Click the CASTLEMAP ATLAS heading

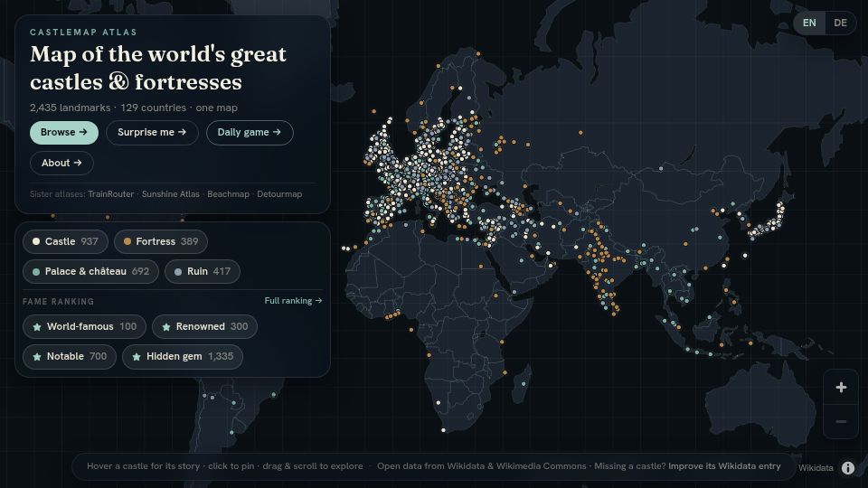click(x=83, y=33)
